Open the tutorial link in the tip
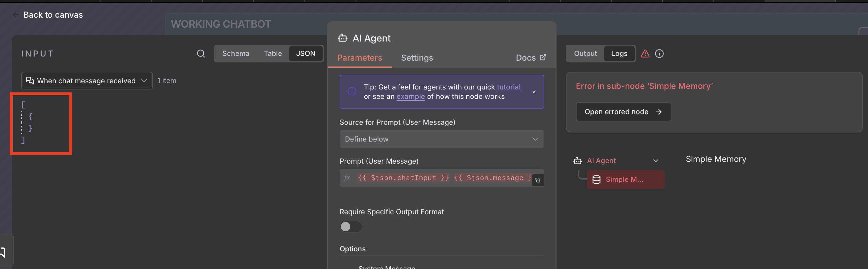868x269 pixels. 508,87
